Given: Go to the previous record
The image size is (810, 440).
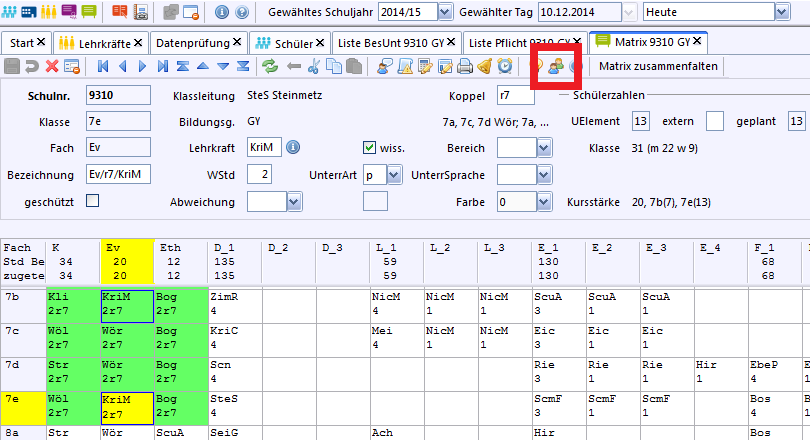Looking at the screenshot, I should click(123, 66).
